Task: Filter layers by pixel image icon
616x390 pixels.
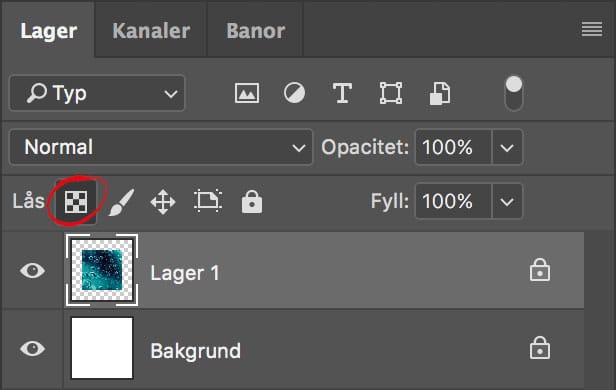Action: 247,93
